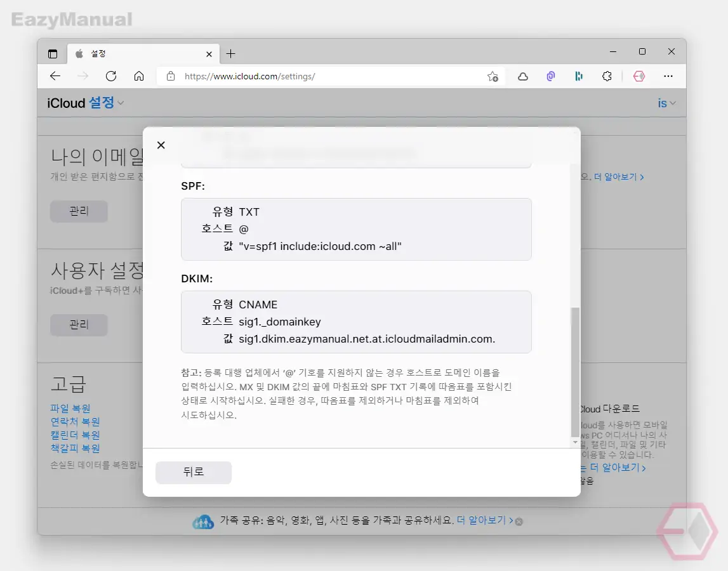Click 관리 button under 나의 이메일
728x571 pixels.
pyautogui.click(x=79, y=211)
